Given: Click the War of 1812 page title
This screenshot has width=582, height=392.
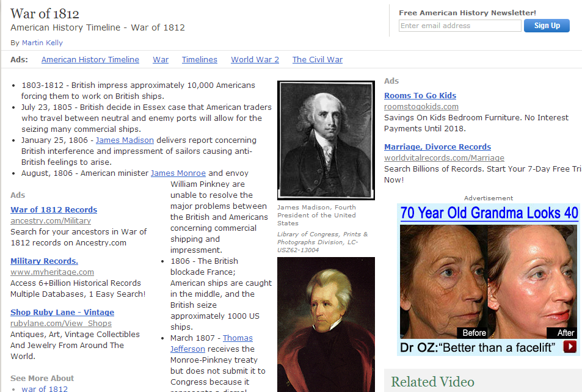Looking at the screenshot, I should point(45,13).
